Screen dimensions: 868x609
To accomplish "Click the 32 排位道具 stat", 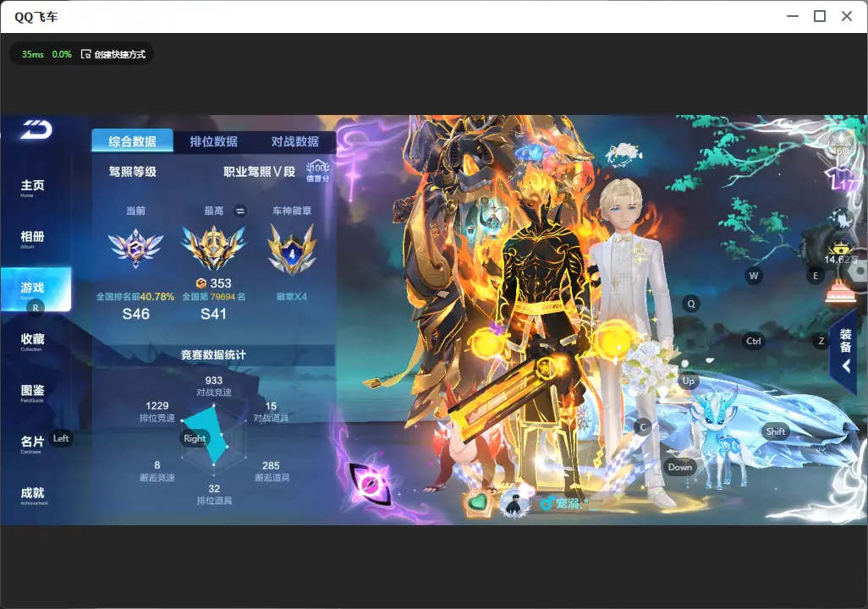I will click(214, 495).
